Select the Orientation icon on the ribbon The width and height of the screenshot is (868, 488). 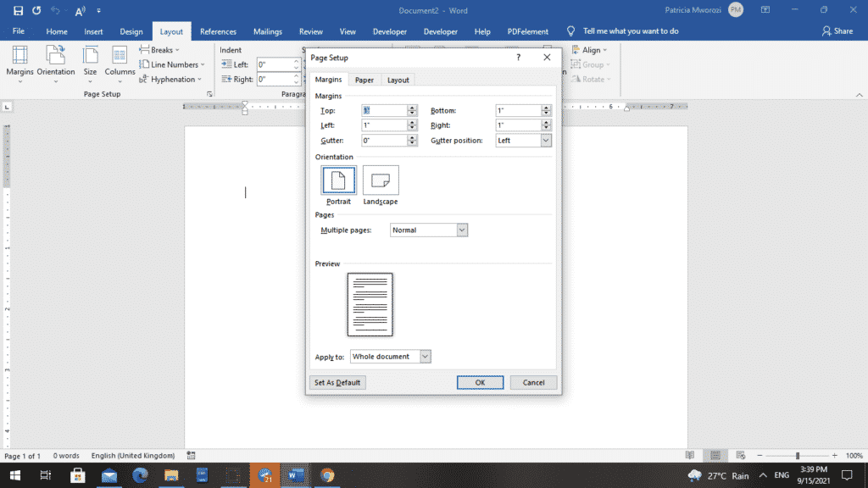point(56,64)
